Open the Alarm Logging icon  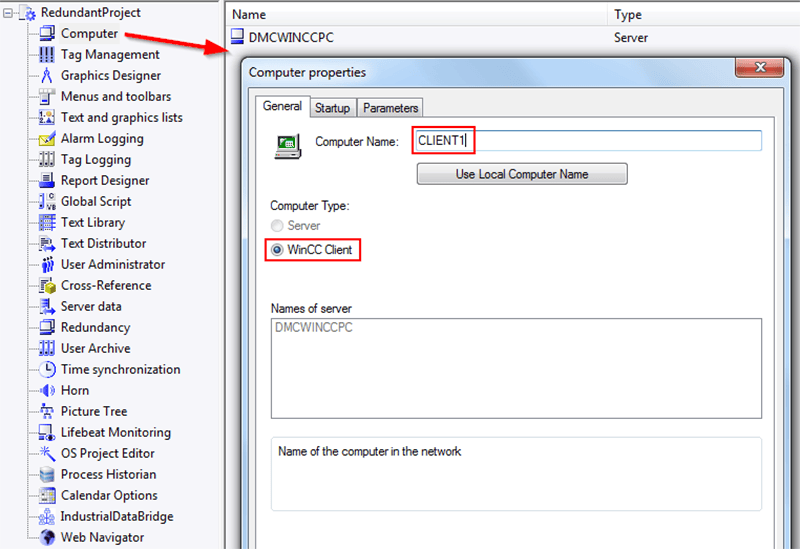pos(47,138)
